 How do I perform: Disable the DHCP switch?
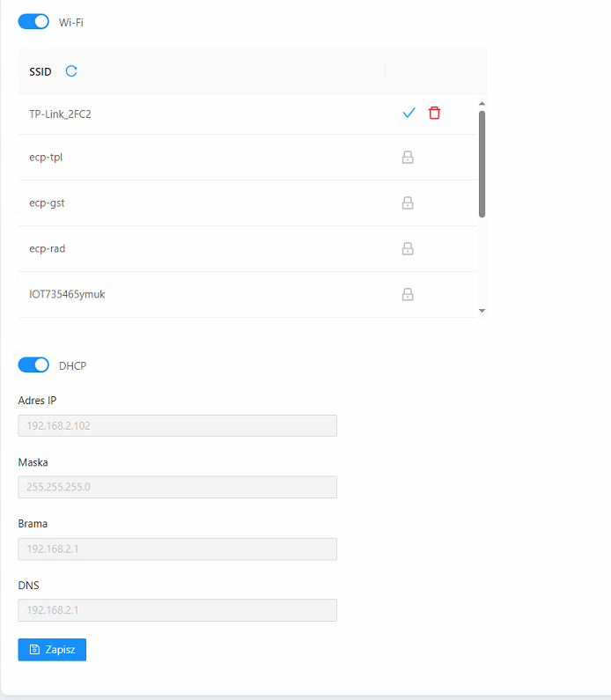[x=33, y=365]
